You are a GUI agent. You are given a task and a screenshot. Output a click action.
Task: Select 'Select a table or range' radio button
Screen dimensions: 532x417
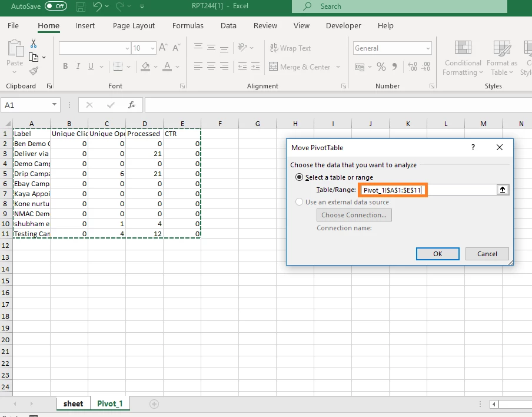coord(299,177)
